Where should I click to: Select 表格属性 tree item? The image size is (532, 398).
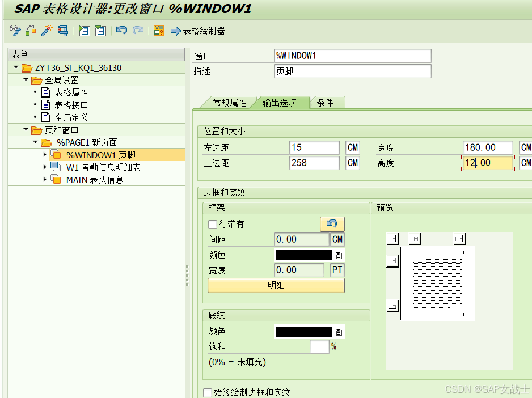pyautogui.click(x=71, y=92)
